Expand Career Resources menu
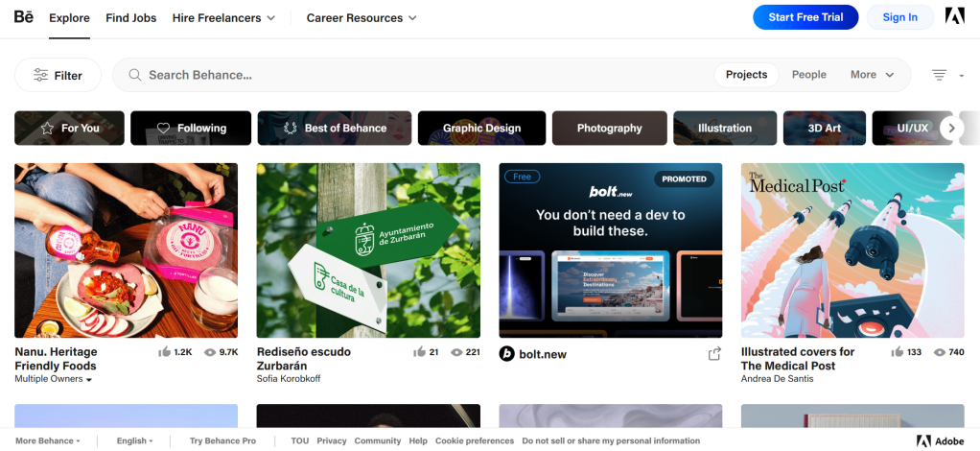Viewport: 980px width, 451px height. [x=362, y=17]
